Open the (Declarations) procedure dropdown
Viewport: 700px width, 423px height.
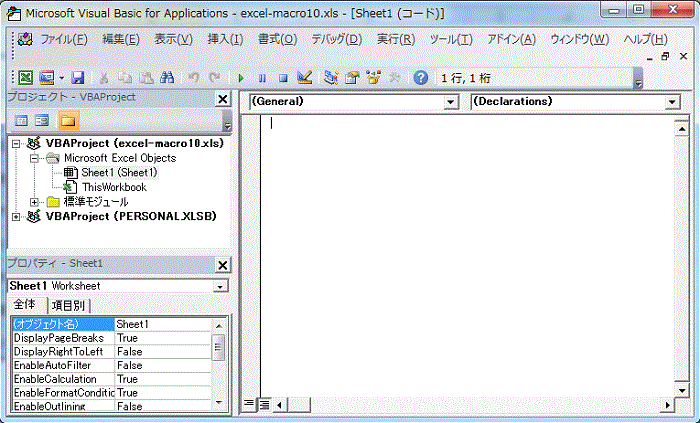click(x=671, y=102)
